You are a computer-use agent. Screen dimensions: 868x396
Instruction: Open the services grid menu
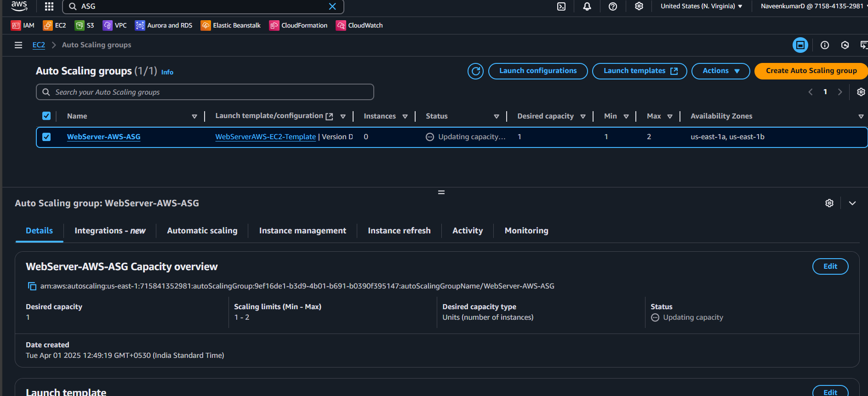click(49, 6)
